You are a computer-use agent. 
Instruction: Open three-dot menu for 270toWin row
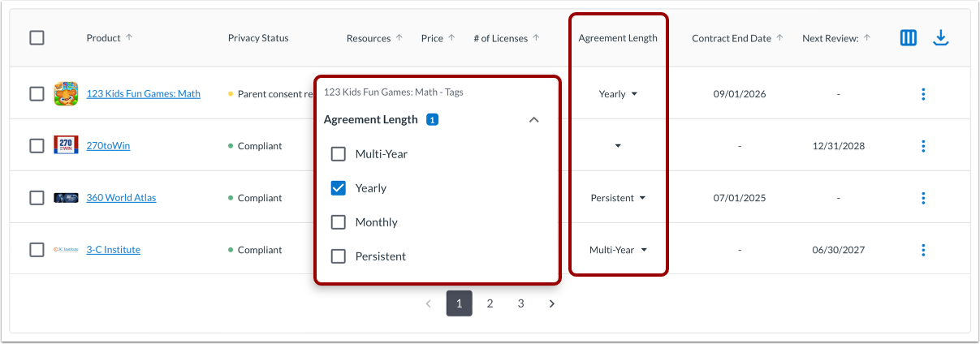click(x=923, y=146)
